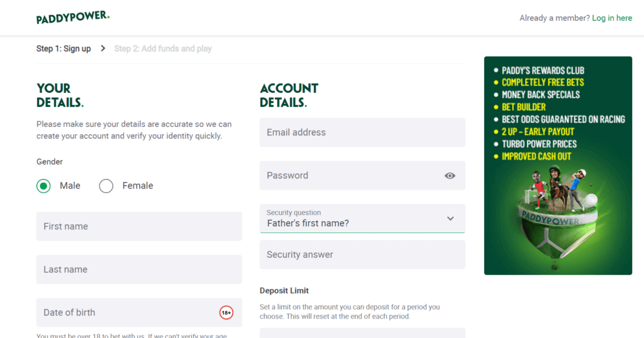The width and height of the screenshot is (644, 338).
Task: Click the Paddy Power logo
Action: (x=73, y=18)
